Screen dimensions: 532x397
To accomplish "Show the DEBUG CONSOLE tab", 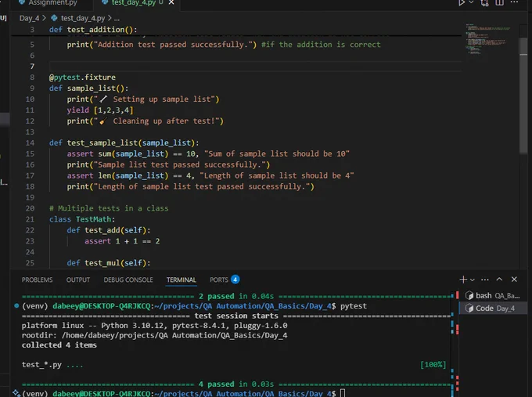I will click(128, 280).
